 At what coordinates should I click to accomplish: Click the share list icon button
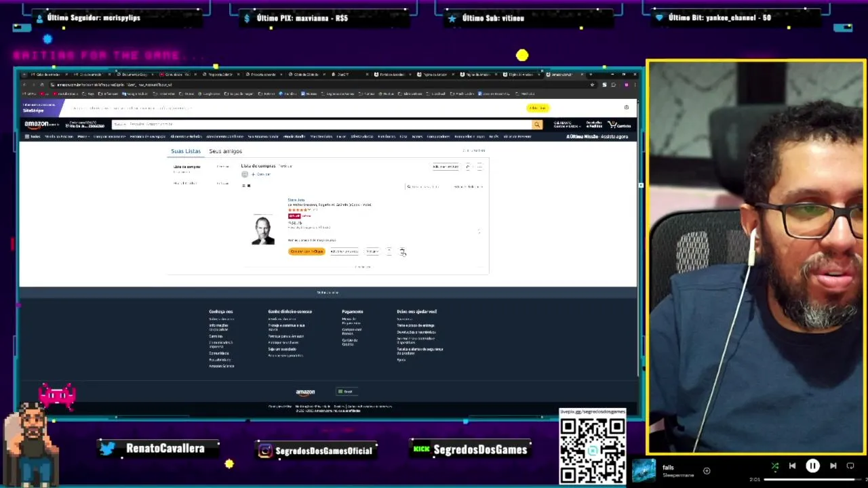468,167
